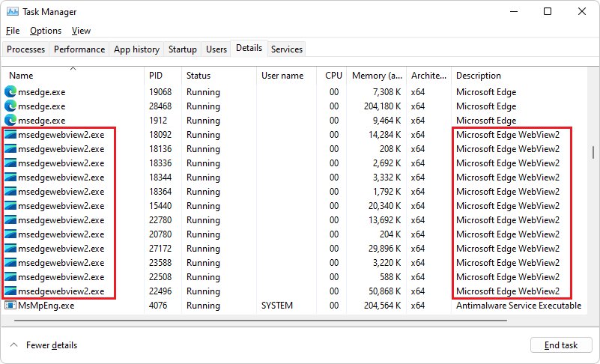Click the WebView2 icon for PID 23588
The width and height of the screenshot is (600, 364).
10,263
